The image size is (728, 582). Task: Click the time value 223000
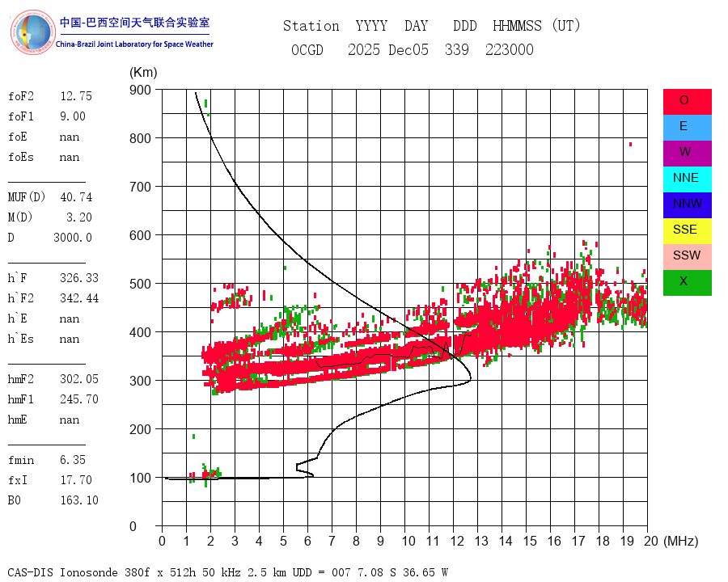click(x=510, y=49)
